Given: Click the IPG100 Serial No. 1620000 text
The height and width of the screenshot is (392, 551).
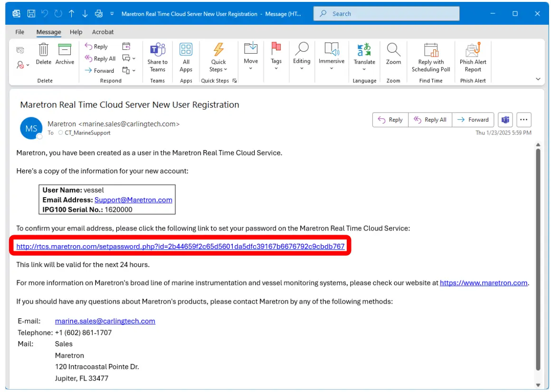Looking at the screenshot, I should tap(87, 210).
